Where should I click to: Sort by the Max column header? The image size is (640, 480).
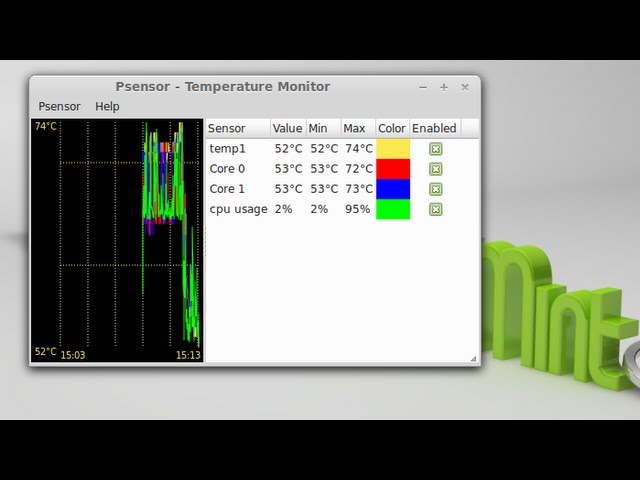(355, 128)
